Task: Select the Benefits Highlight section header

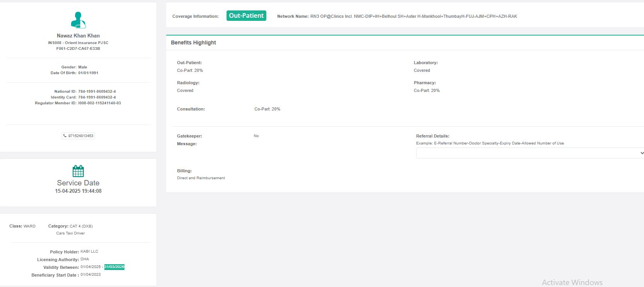Action: (193, 42)
